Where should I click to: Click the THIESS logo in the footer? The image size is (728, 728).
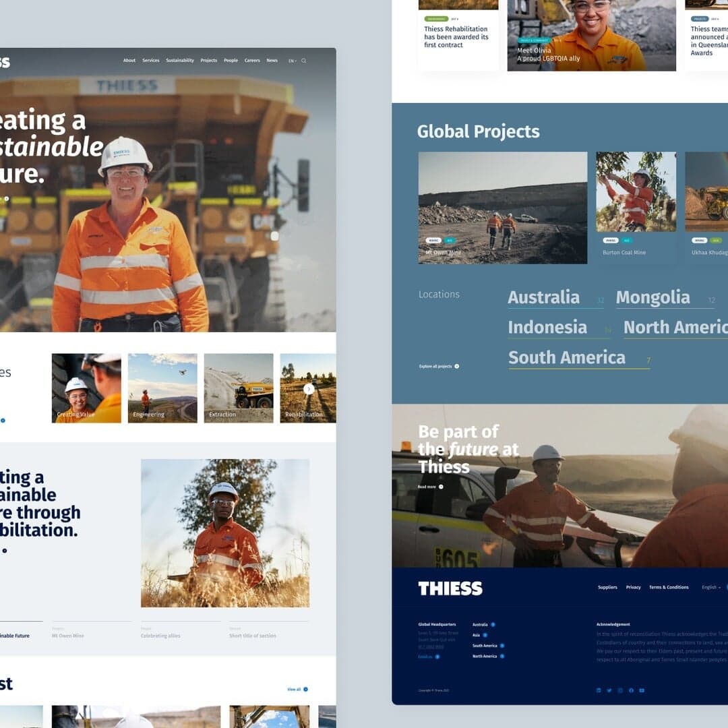(450, 588)
